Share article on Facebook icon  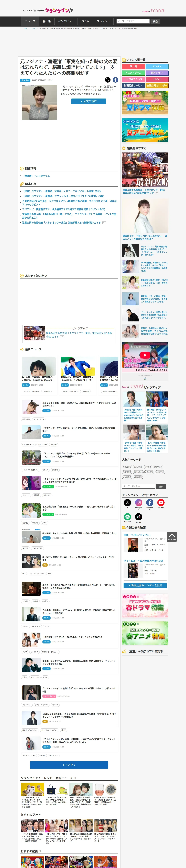pos(115,80)
